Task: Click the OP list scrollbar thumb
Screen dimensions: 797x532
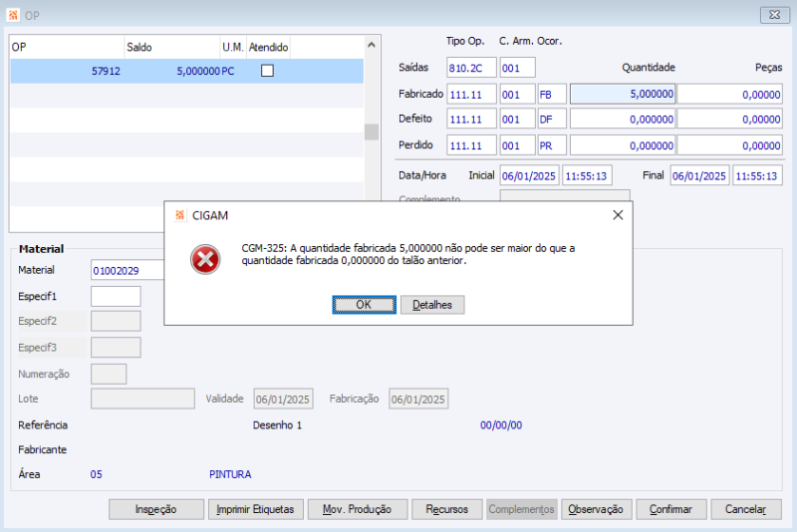Action: (372, 133)
